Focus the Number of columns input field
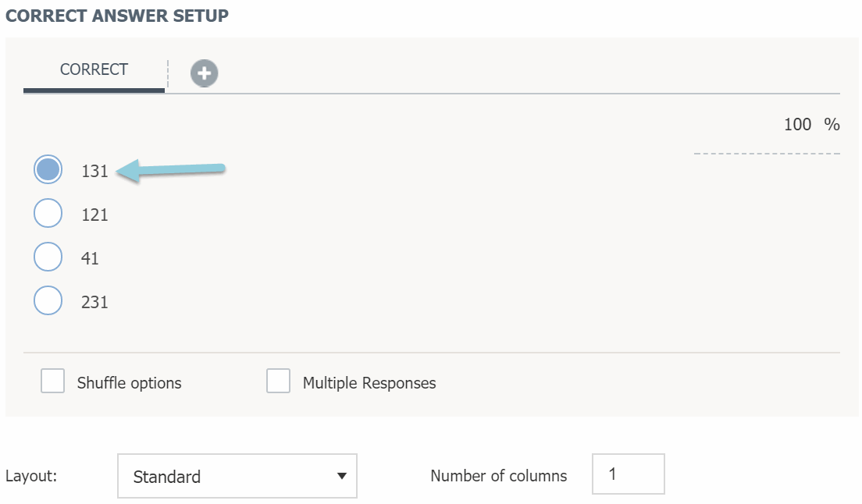Viewport: 862px width, 504px height. click(628, 474)
